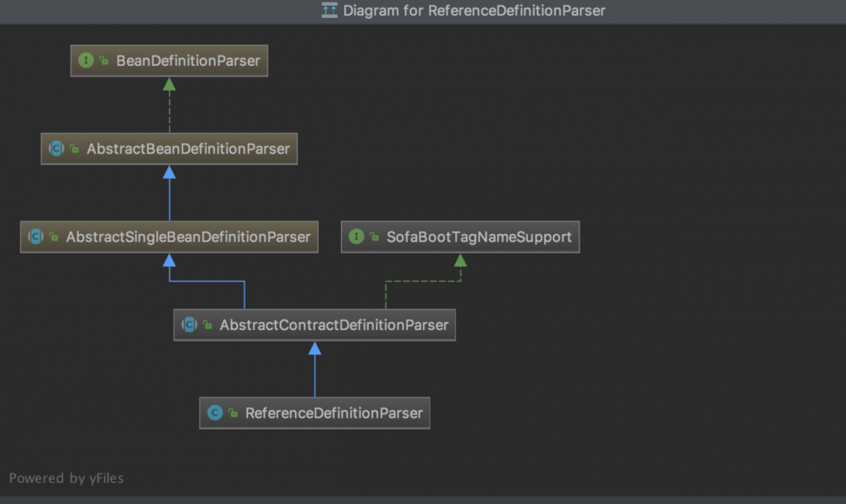Click the abstract class icon on AbstractBeanDefinitionParser
Screen dimensions: 846x504
pos(56,149)
